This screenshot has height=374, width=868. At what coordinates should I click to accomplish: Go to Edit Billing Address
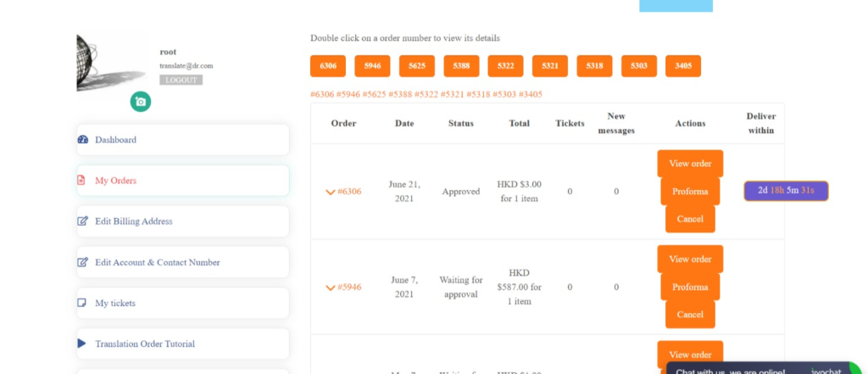(x=183, y=221)
